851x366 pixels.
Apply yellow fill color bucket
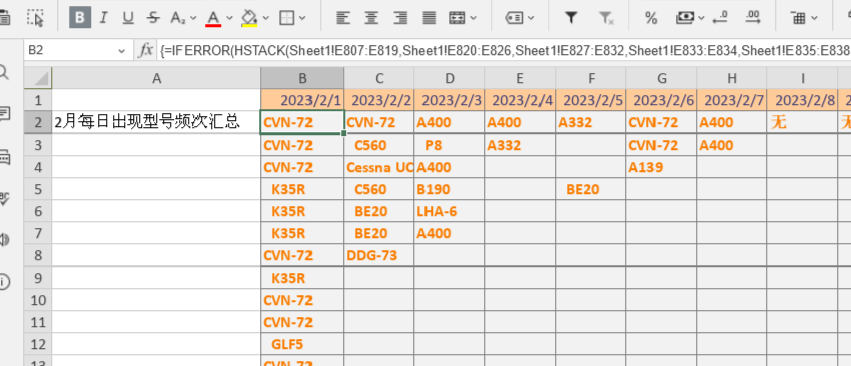pyautogui.click(x=249, y=18)
